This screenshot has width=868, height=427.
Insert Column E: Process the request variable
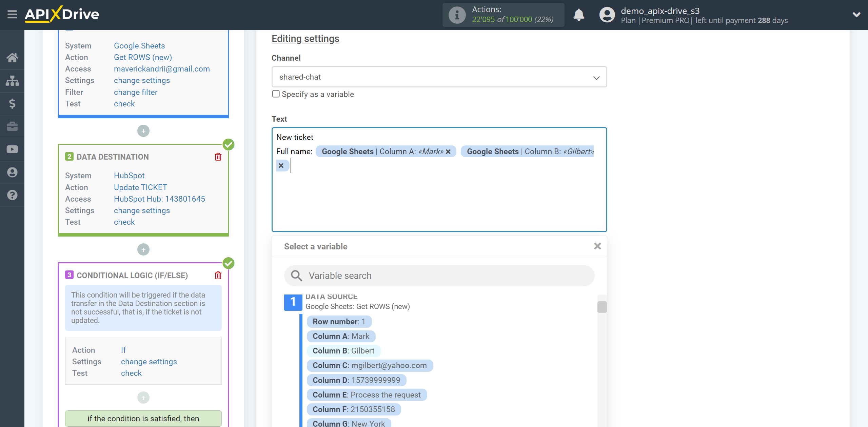click(x=367, y=395)
